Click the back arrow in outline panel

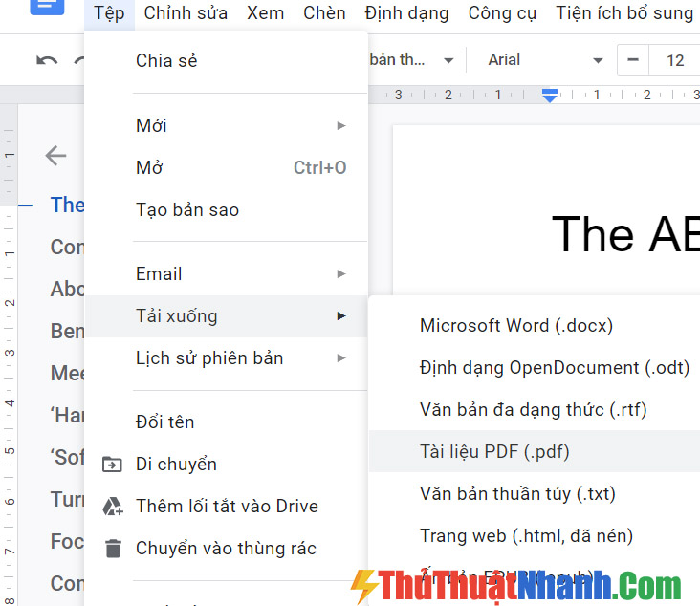55,155
